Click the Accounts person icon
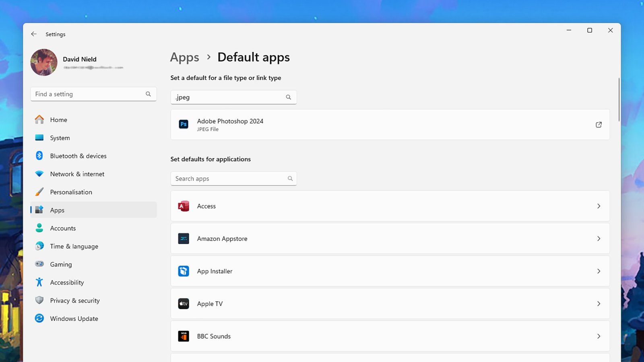The height and width of the screenshot is (362, 644). 39,228
